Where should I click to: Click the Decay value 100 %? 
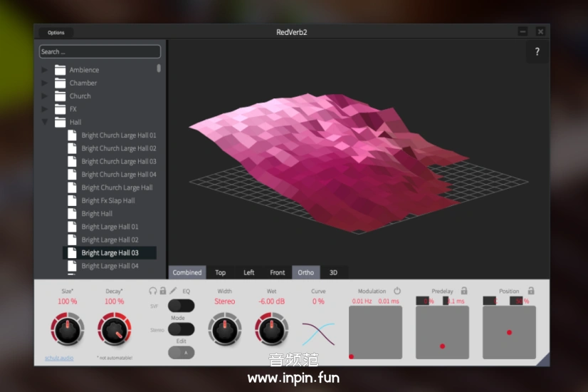[x=115, y=301]
